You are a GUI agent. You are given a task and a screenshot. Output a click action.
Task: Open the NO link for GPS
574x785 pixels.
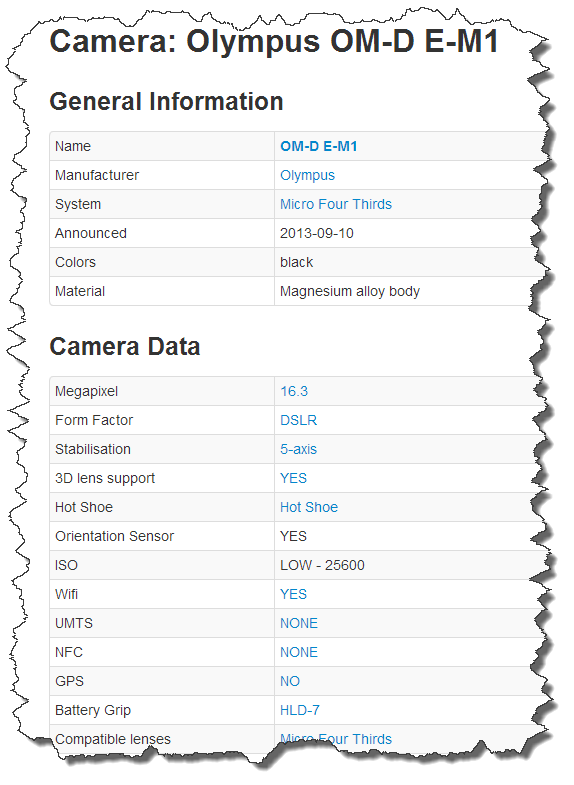290,681
